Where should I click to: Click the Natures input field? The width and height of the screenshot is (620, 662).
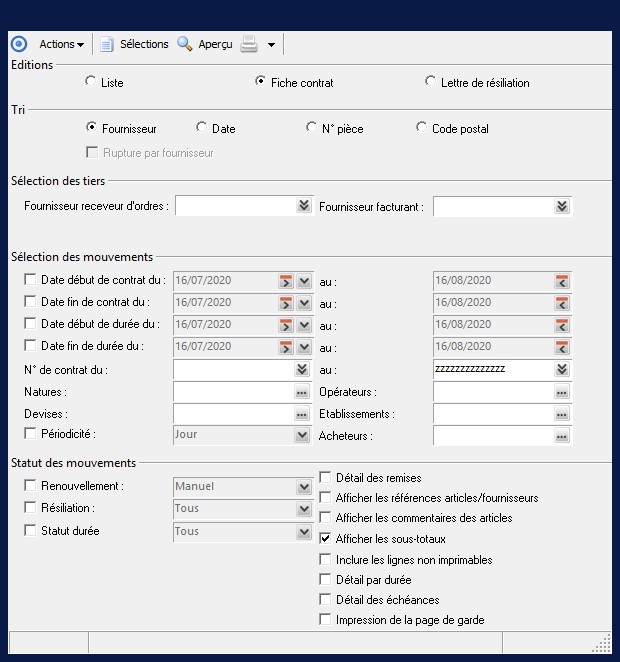pyautogui.click(x=232, y=392)
